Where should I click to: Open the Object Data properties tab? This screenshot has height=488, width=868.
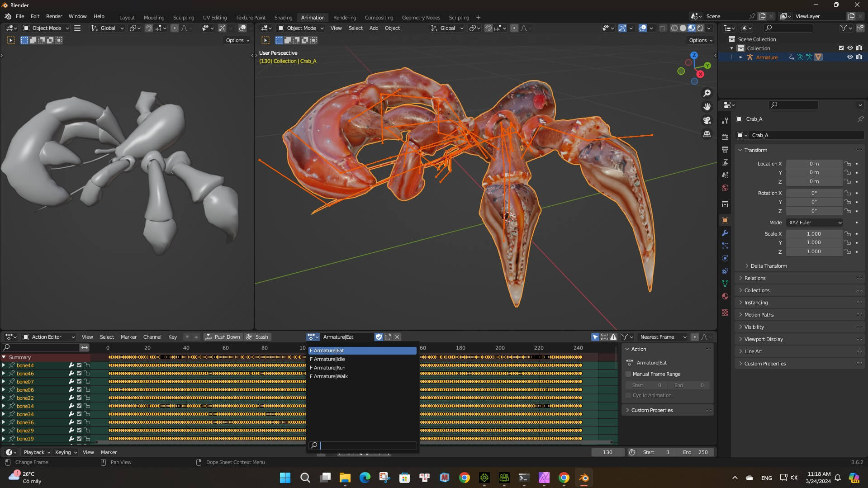(x=725, y=284)
